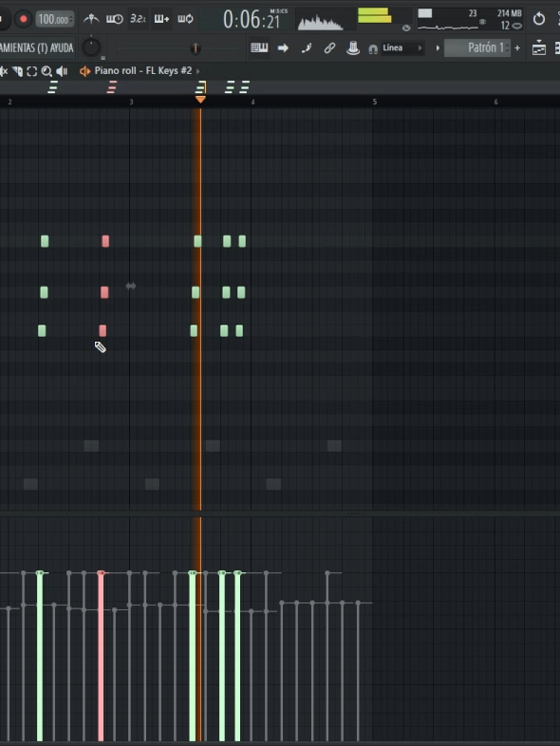Image resolution: width=560 pixels, height=746 pixels.
Task: Select the middle red selected note
Action: (104, 292)
